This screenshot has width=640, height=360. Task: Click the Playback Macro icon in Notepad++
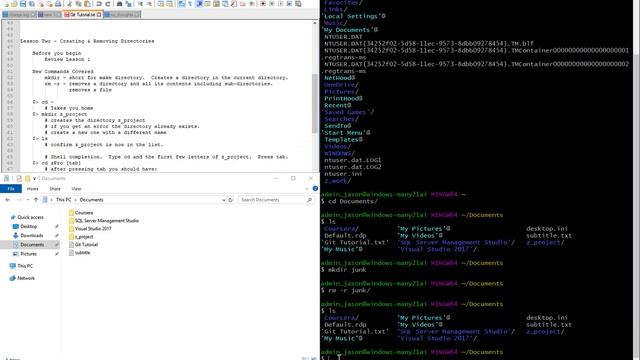pyautogui.click(x=280, y=4)
